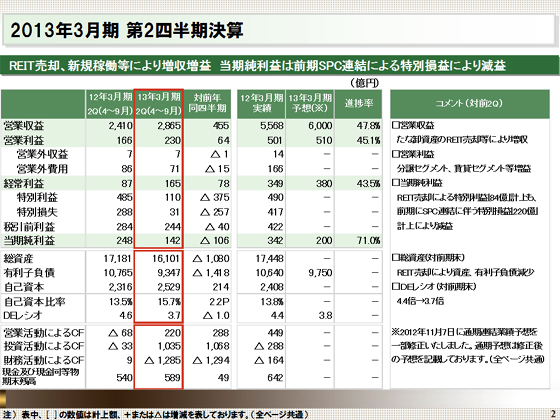Click the 12年3月期 2Q(4~9月) column header

pos(110,104)
